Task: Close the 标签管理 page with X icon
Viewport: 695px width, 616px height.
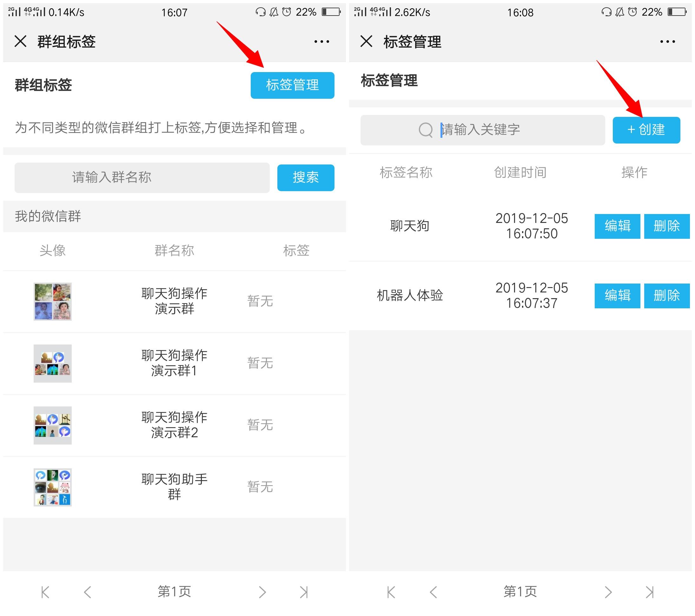Action: coord(366,42)
